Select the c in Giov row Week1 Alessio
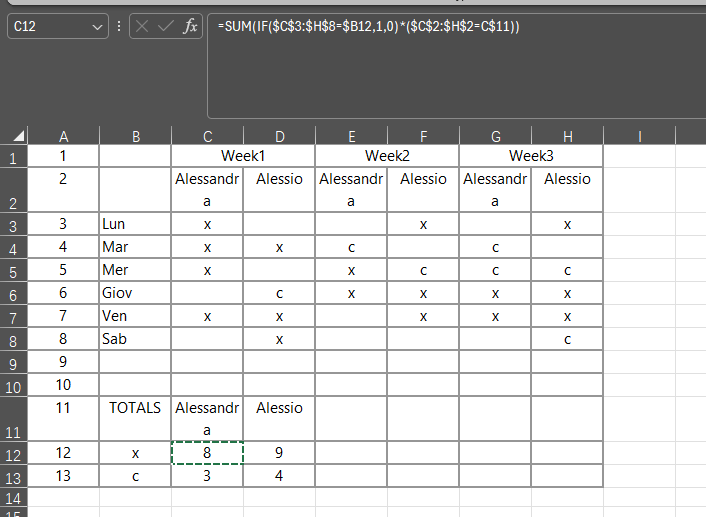 tap(279, 293)
